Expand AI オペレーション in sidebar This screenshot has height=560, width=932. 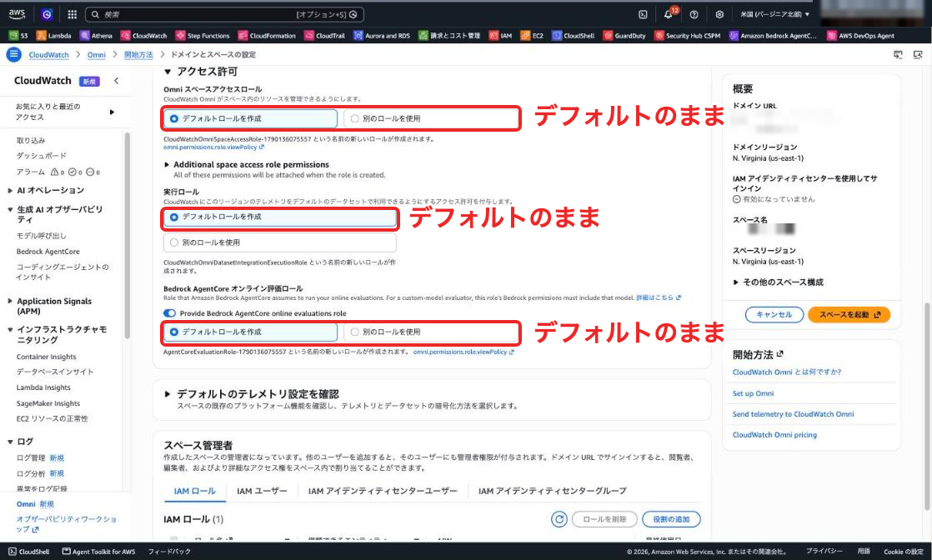[10, 191]
